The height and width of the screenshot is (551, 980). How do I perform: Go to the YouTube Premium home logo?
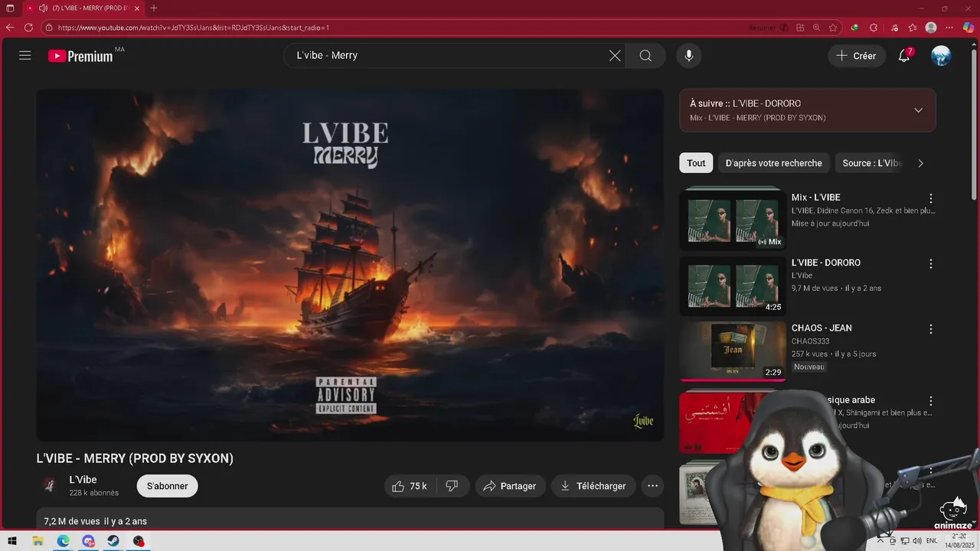[80, 56]
